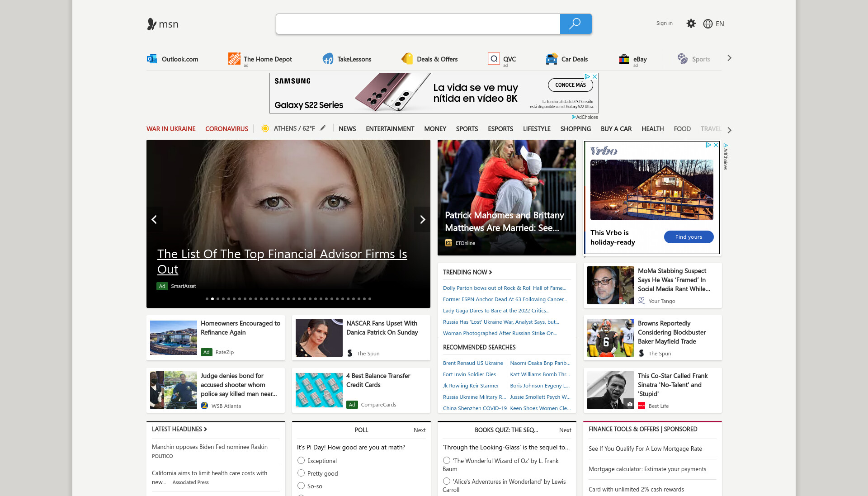Select 'Exceptional' poll option

pos(301,460)
